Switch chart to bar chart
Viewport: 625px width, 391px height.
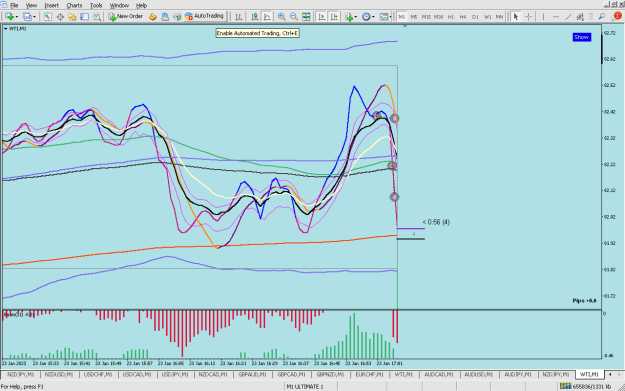pyautogui.click(x=239, y=16)
